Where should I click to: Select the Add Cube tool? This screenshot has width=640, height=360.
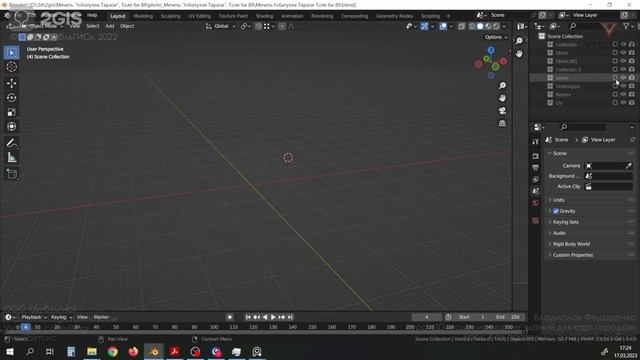coord(11,174)
